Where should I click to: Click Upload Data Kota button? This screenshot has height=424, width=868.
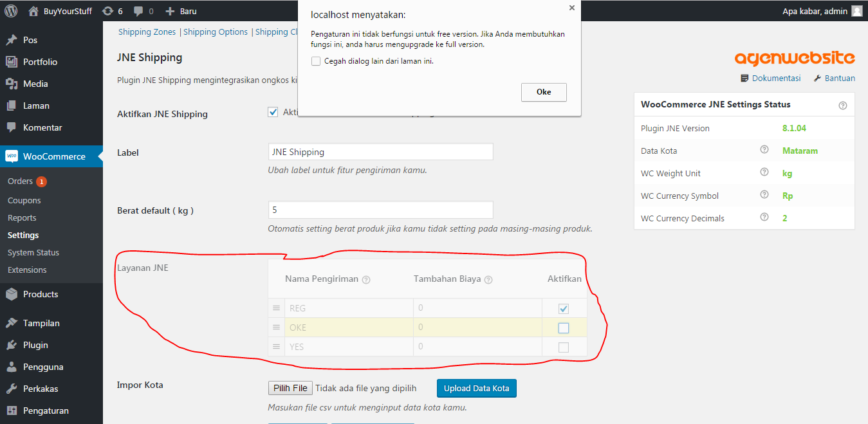coord(476,388)
